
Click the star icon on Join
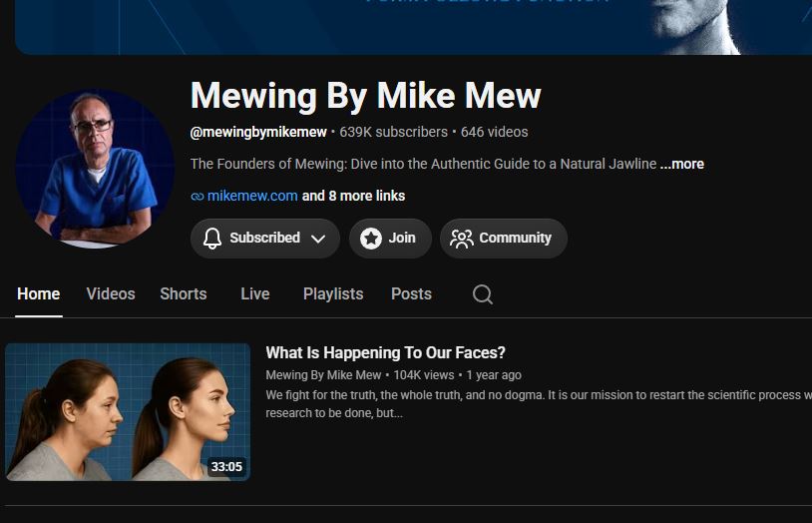tap(371, 239)
